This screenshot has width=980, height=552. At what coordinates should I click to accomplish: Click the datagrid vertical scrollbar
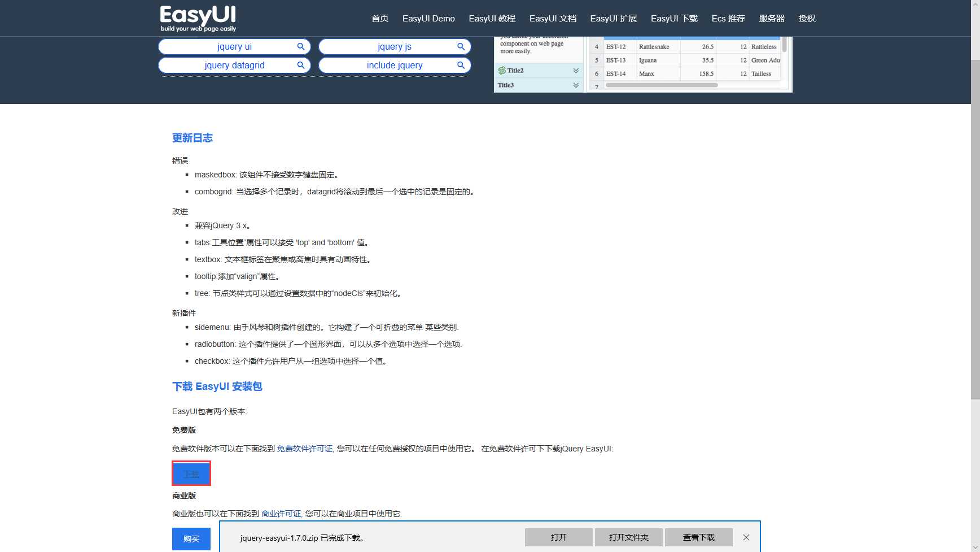(x=785, y=45)
